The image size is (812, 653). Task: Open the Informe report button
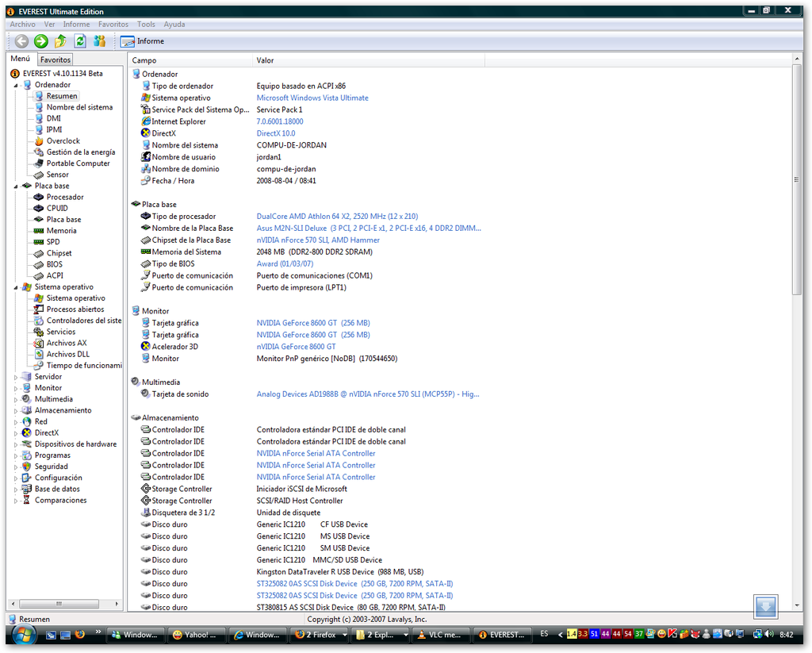(143, 41)
